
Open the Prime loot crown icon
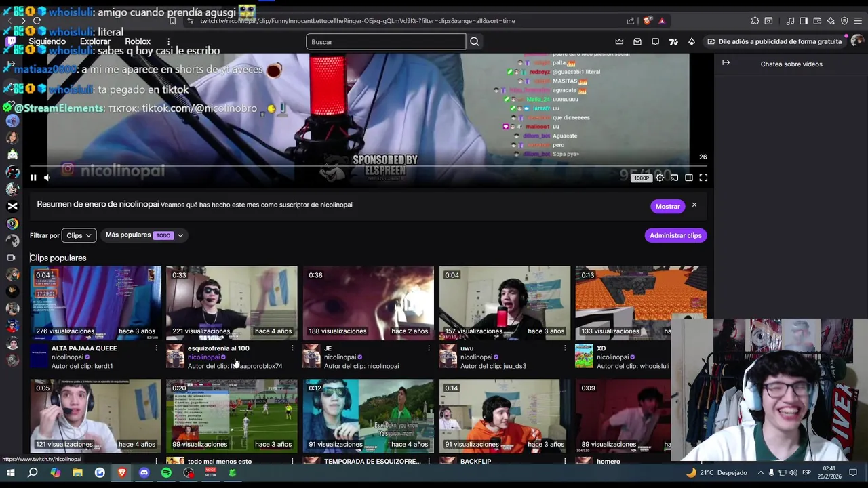(x=619, y=41)
